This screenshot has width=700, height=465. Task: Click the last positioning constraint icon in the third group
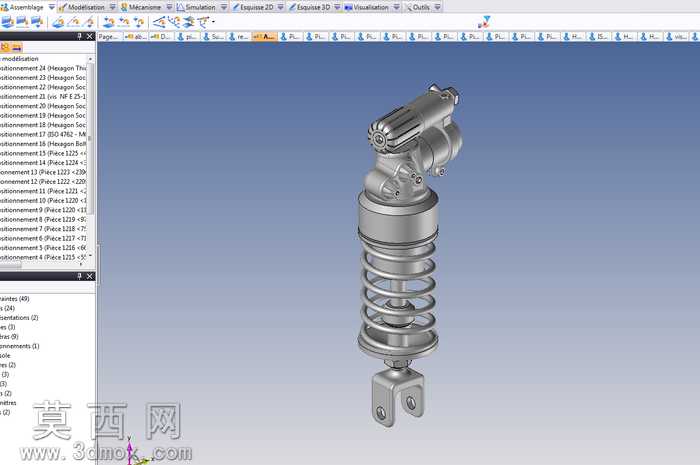pos(139,22)
